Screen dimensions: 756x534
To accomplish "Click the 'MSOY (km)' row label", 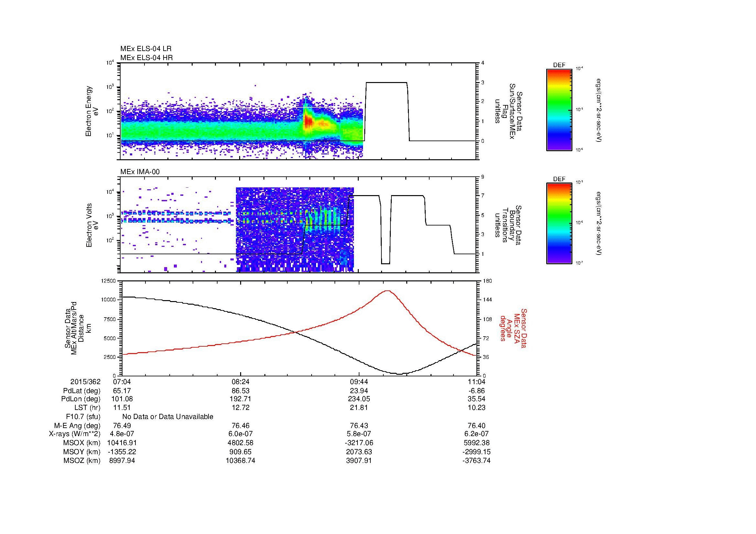I will pos(82,452).
